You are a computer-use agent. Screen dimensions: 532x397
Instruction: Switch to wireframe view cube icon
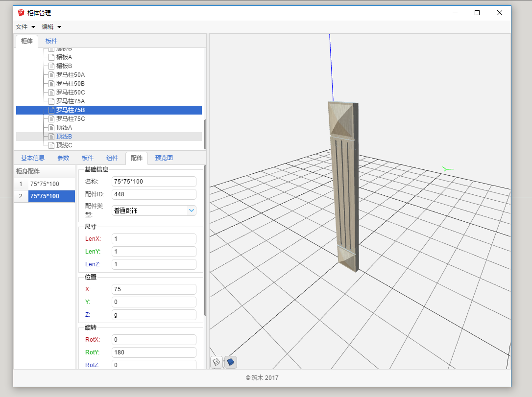217,362
